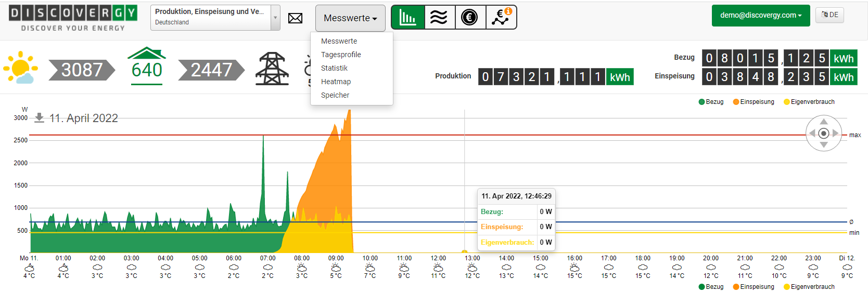Open the meter selection combo box
This screenshot has height=292, width=868.
click(x=215, y=18)
